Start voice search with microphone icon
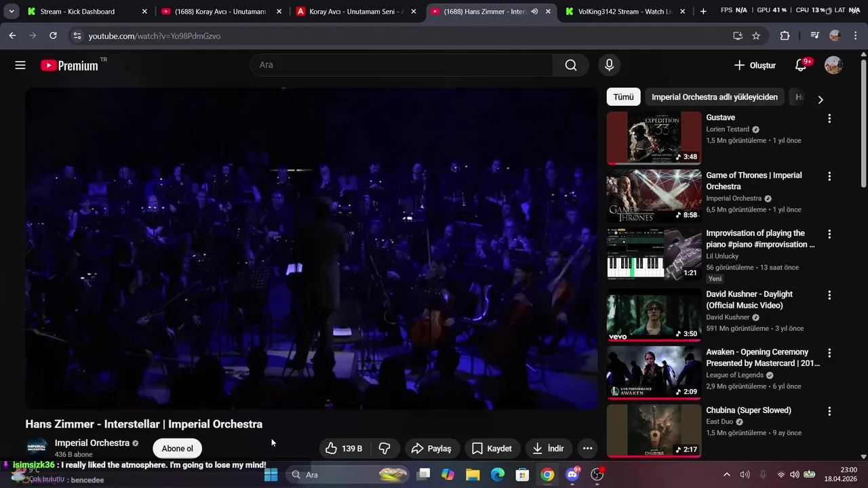 pyautogui.click(x=609, y=65)
